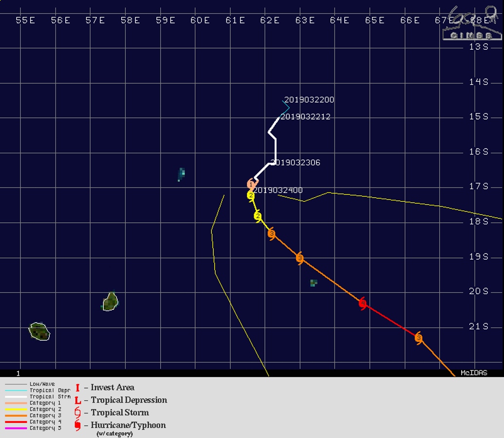Select the red Category 4 storm marker
The height and width of the screenshot is (438, 504).
363,303
